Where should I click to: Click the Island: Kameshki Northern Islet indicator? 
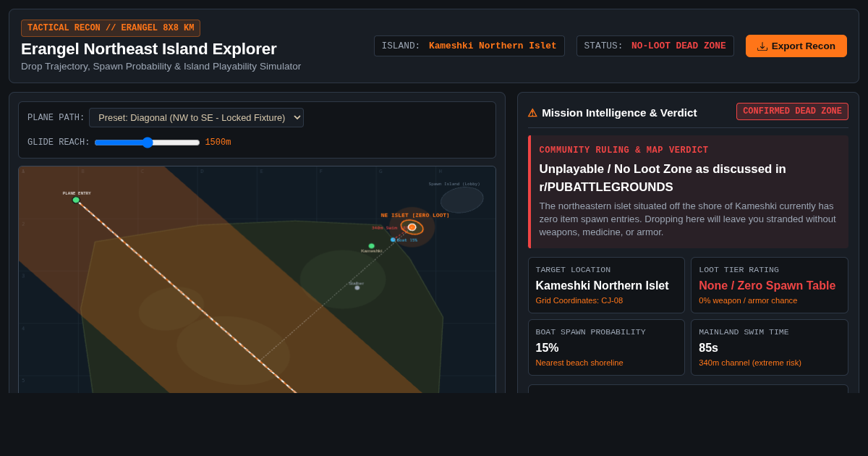point(469,46)
